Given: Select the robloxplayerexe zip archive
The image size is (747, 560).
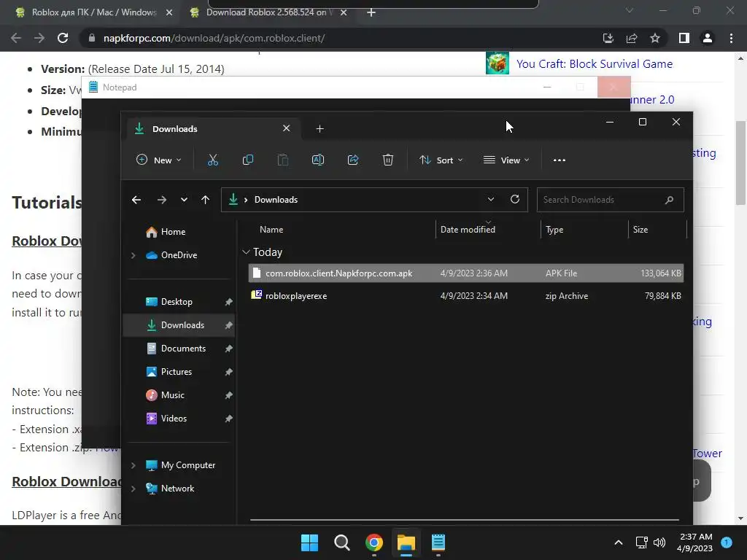Looking at the screenshot, I should (x=466, y=296).
